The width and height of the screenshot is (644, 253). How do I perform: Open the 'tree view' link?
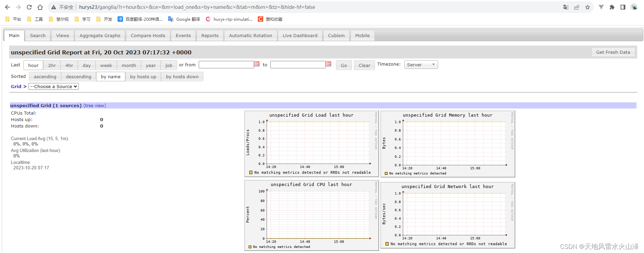(95, 106)
